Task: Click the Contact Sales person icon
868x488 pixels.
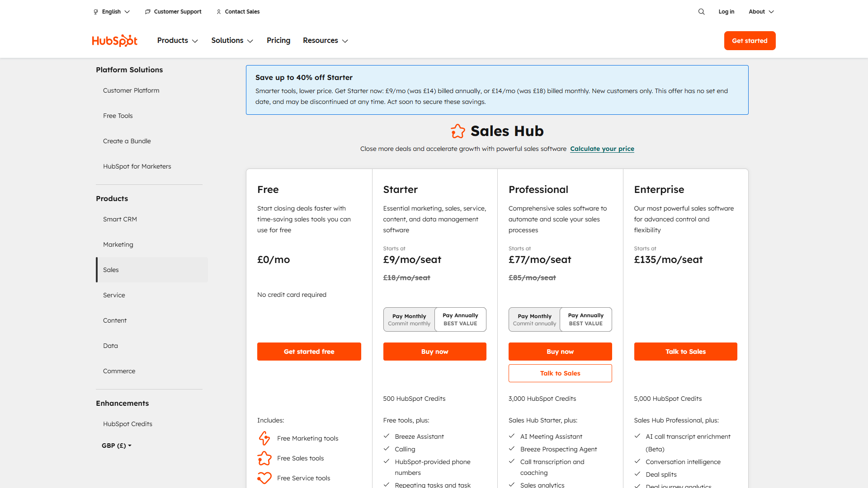Action: coord(219,12)
